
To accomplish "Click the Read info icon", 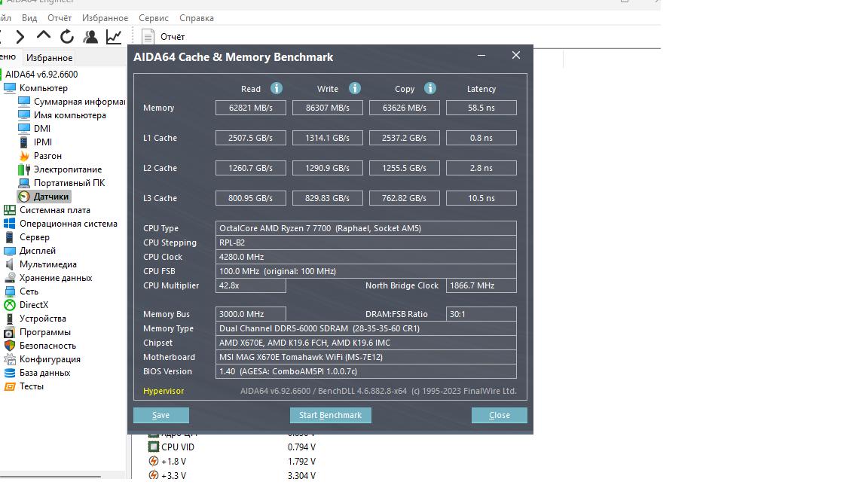I will (277, 89).
